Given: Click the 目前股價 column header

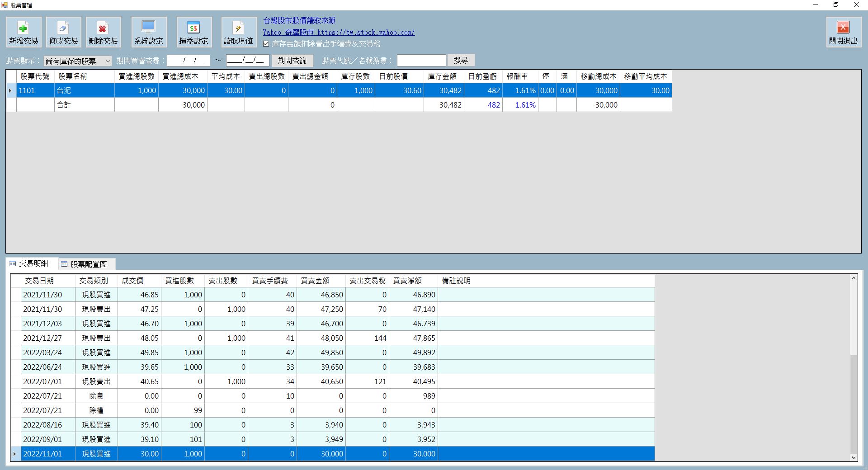Looking at the screenshot, I should tap(399, 76).
